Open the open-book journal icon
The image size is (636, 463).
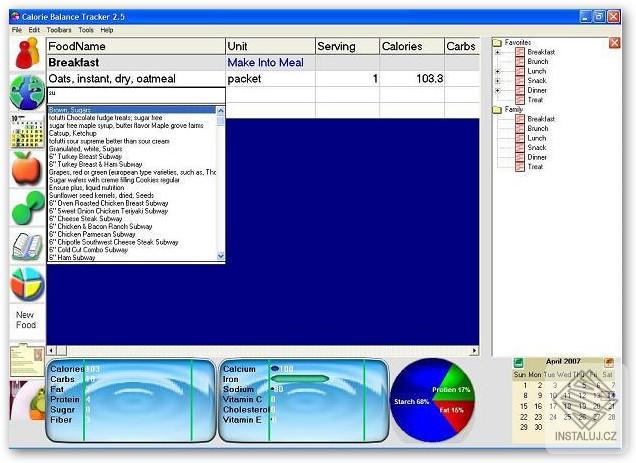coord(27,246)
